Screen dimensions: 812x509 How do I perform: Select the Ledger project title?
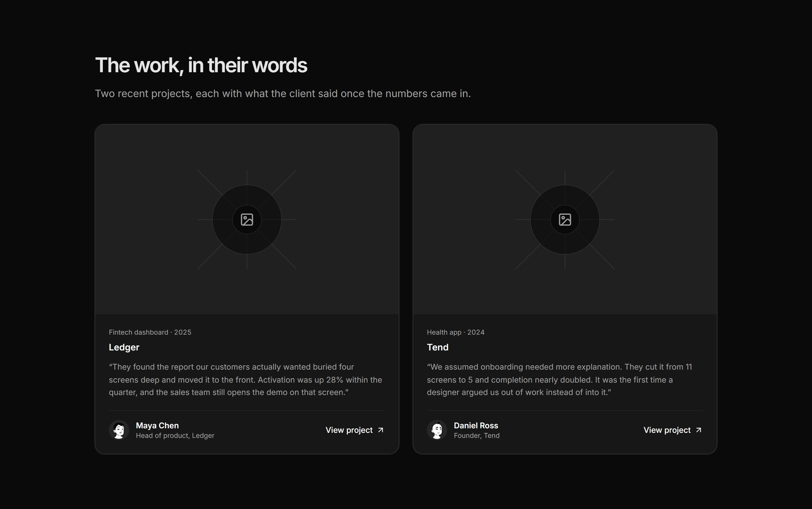[124, 347]
